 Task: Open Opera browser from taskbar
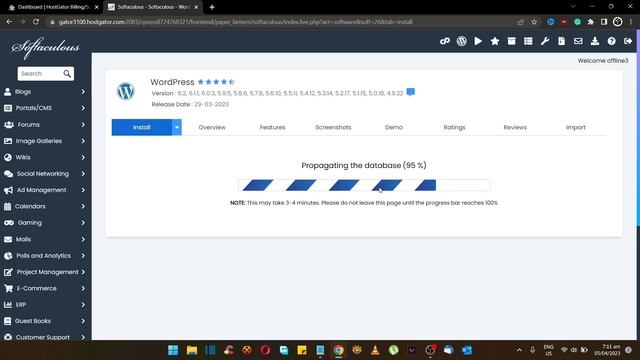pos(265,350)
